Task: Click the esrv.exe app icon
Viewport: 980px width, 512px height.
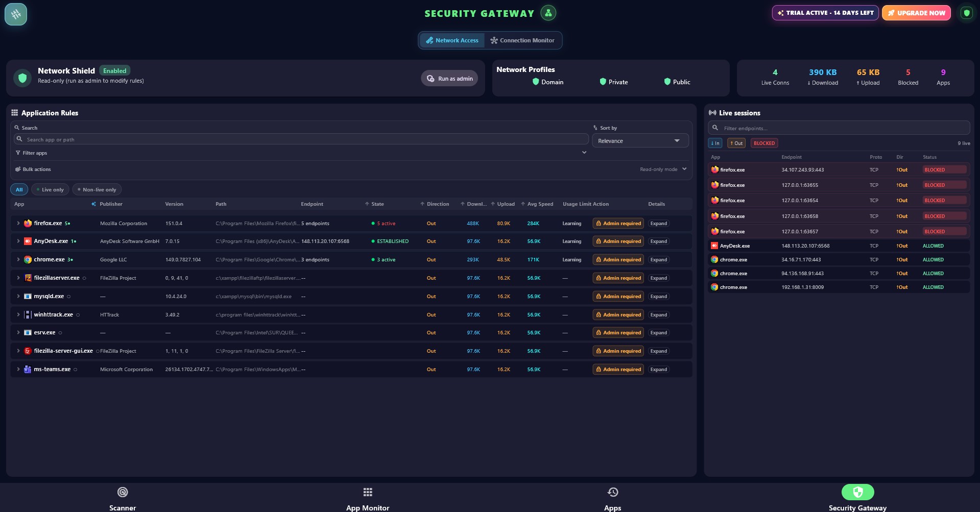Action: [28, 332]
